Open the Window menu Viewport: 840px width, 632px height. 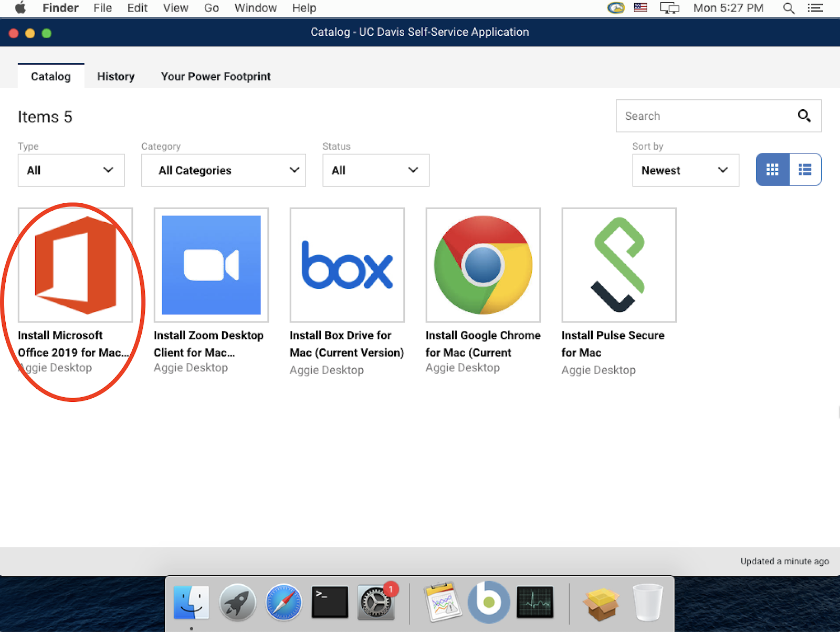(x=256, y=8)
